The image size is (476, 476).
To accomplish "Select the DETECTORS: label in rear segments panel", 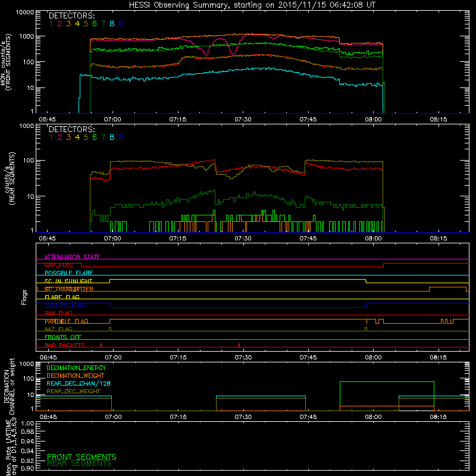I will [71, 129].
